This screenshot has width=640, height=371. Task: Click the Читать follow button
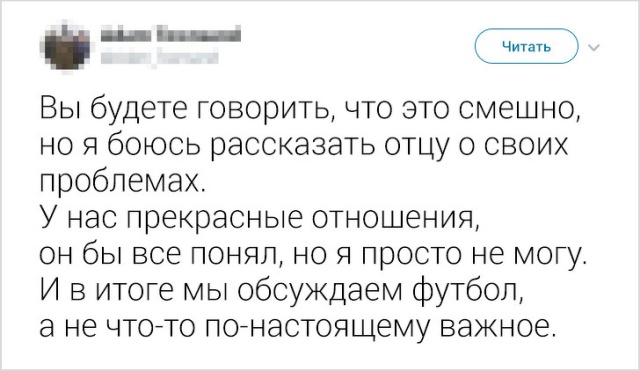527,47
